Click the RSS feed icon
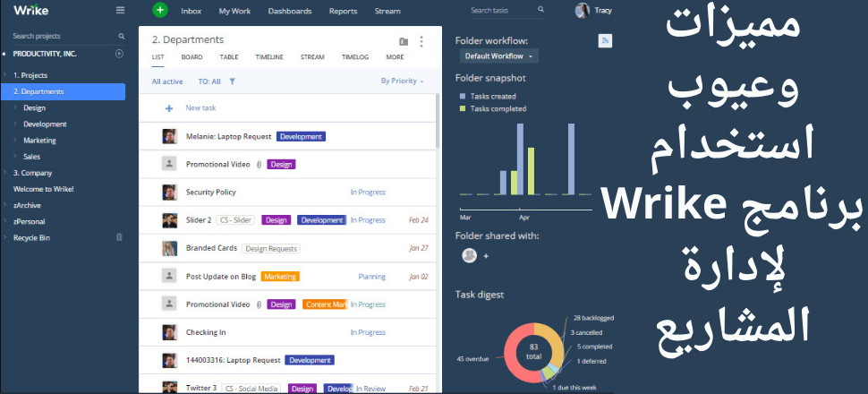The height and width of the screenshot is (394, 868). [x=605, y=40]
